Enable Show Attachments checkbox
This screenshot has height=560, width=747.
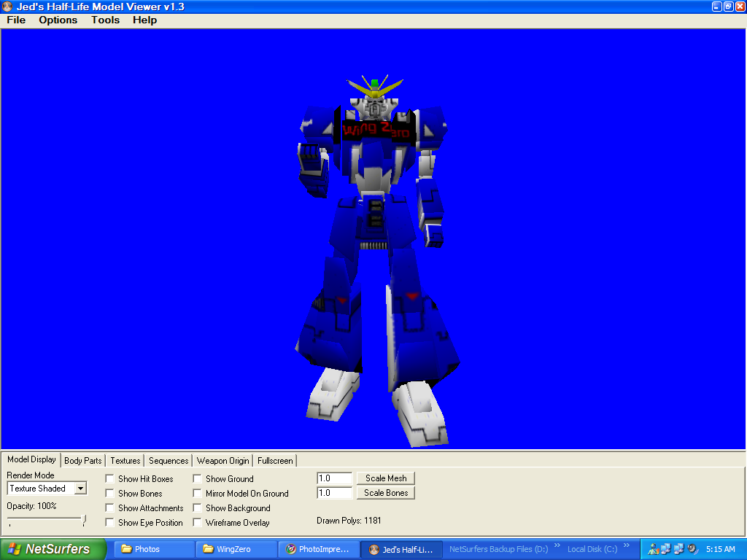pos(109,508)
